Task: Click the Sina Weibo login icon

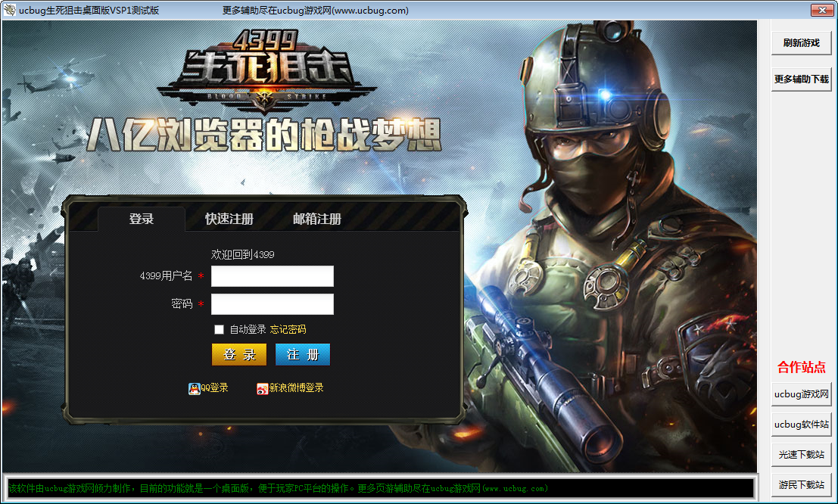Action: [x=262, y=388]
